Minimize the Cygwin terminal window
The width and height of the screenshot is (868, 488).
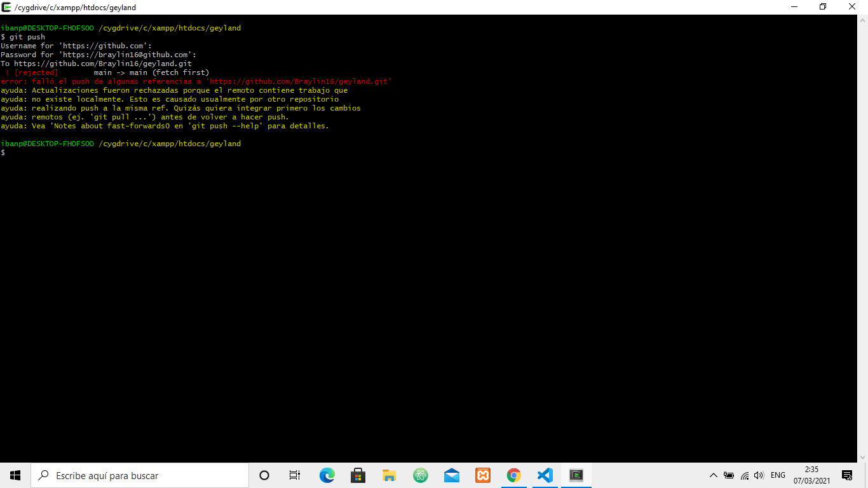794,7
